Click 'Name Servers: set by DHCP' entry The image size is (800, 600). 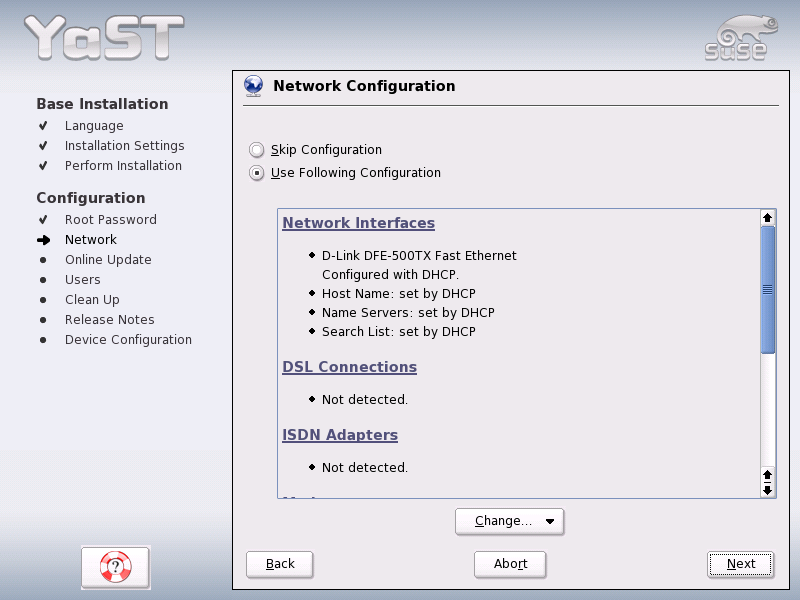408,312
